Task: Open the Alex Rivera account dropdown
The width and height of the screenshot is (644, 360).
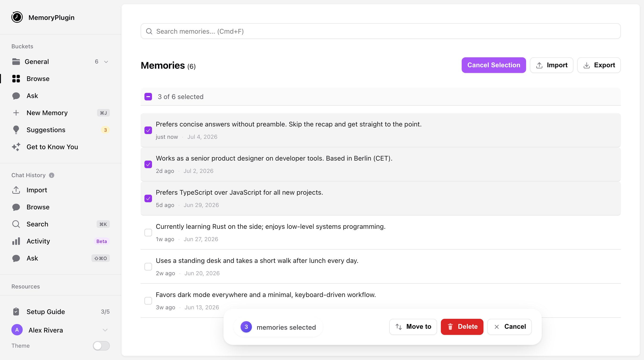Action: point(105,330)
